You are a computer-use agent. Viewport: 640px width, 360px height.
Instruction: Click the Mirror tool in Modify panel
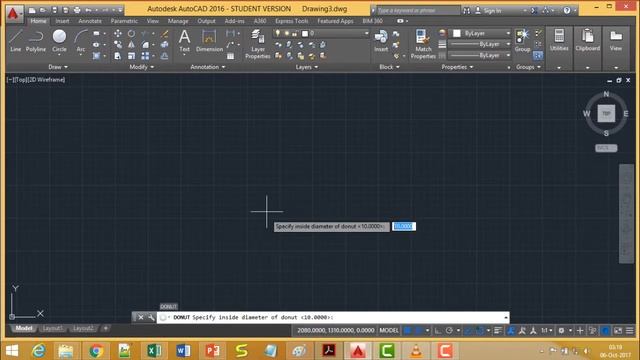tap(131, 44)
